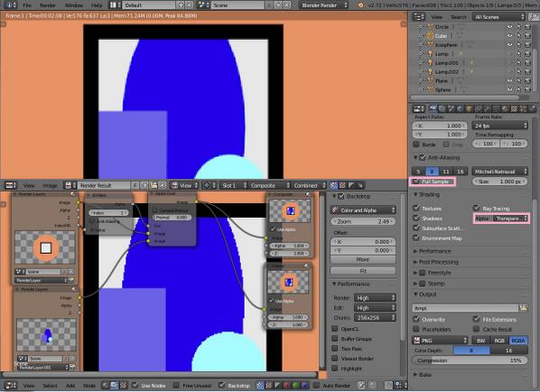
Task: Toggle the Ray Tracing checkbox
Action: [476, 208]
